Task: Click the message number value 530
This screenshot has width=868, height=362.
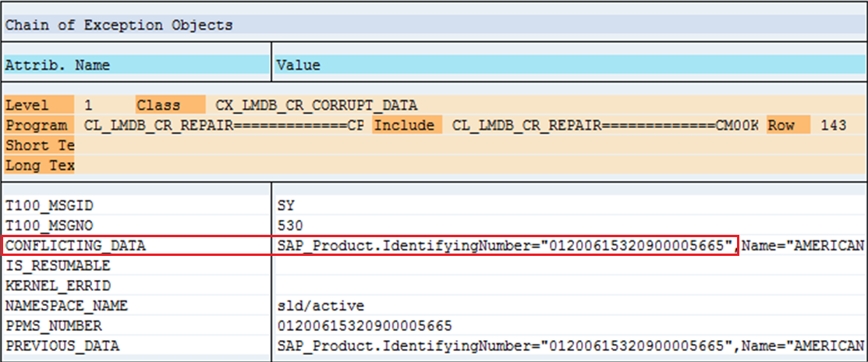Action: 291,225
